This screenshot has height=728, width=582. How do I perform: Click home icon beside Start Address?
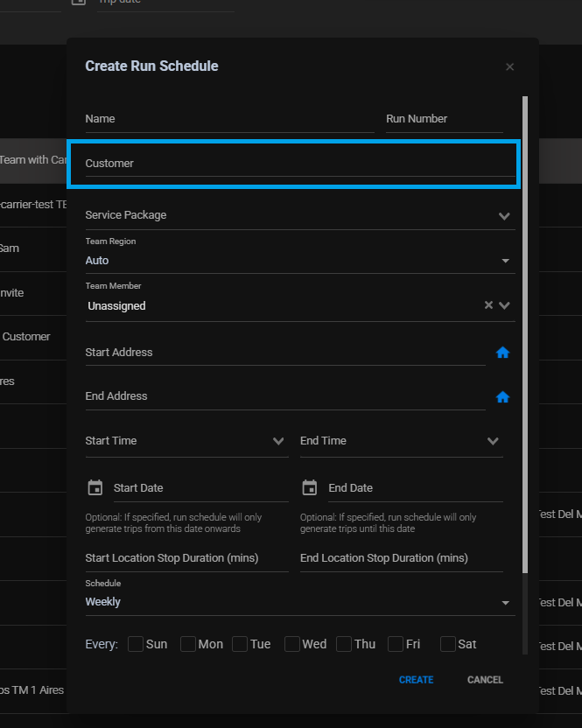coord(502,353)
